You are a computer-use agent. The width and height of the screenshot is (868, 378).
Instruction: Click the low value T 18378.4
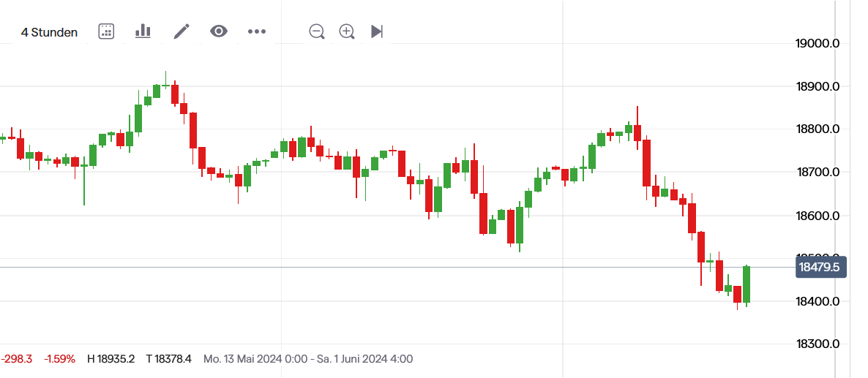click(168, 359)
